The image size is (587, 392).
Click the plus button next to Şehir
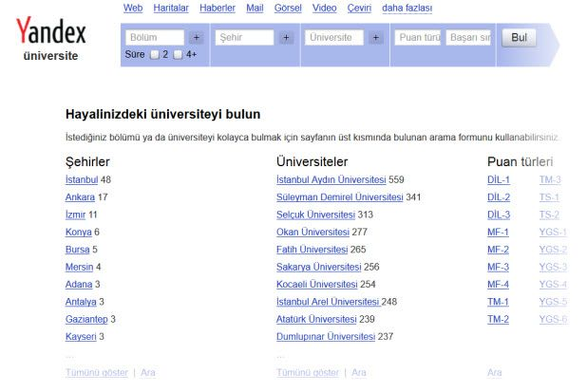coord(286,38)
